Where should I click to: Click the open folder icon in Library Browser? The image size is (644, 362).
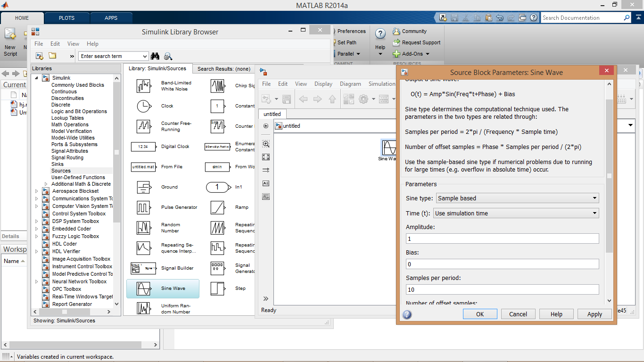click(52, 56)
